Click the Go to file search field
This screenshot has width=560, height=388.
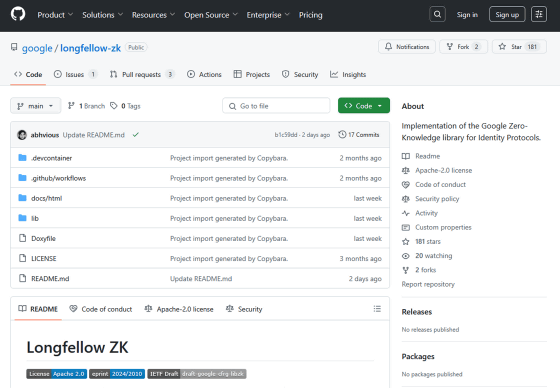(276, 106)
